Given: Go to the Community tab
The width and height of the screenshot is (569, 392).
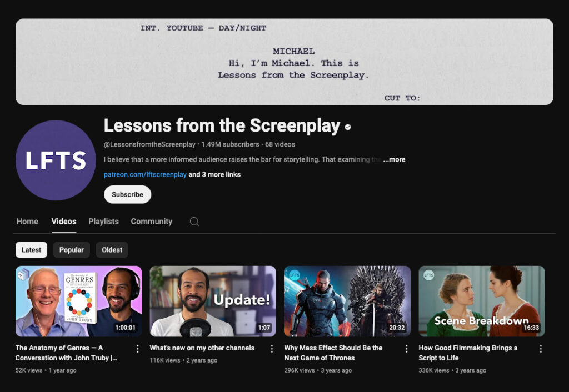Looking at the screenshot, I should click(152, 222).
